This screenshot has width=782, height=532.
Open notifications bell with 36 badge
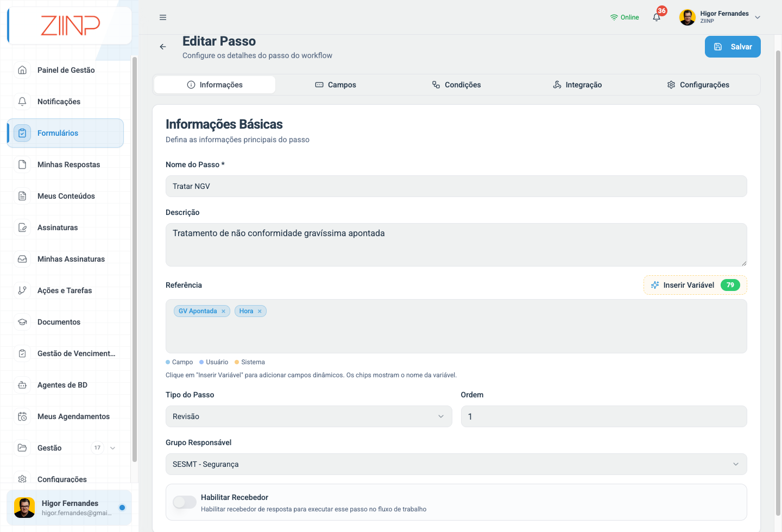tap(657, 17)
